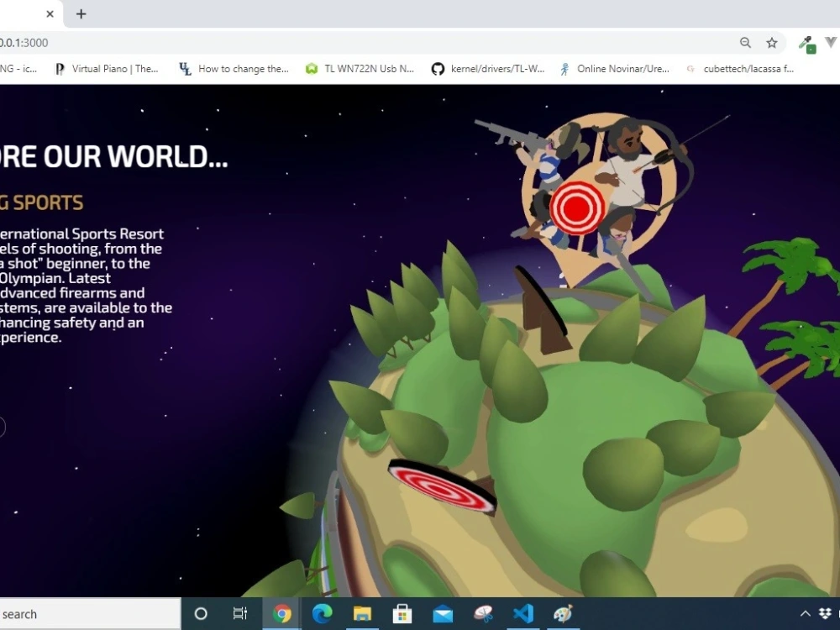Open the Paint app from the taskbar
This screenshot has height=630, width=840.
coord(563,614)
